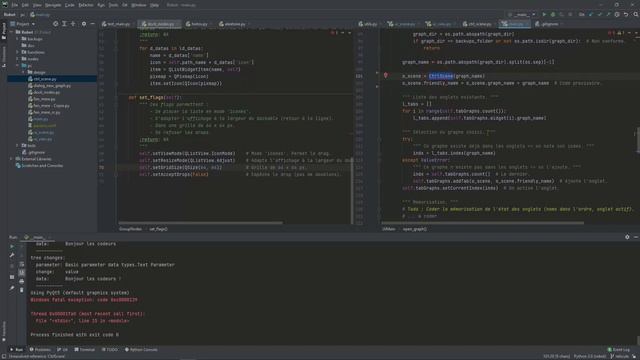Clear console output with trash icon
This screenshot has width=640, height=360.
tap(22, 290)
